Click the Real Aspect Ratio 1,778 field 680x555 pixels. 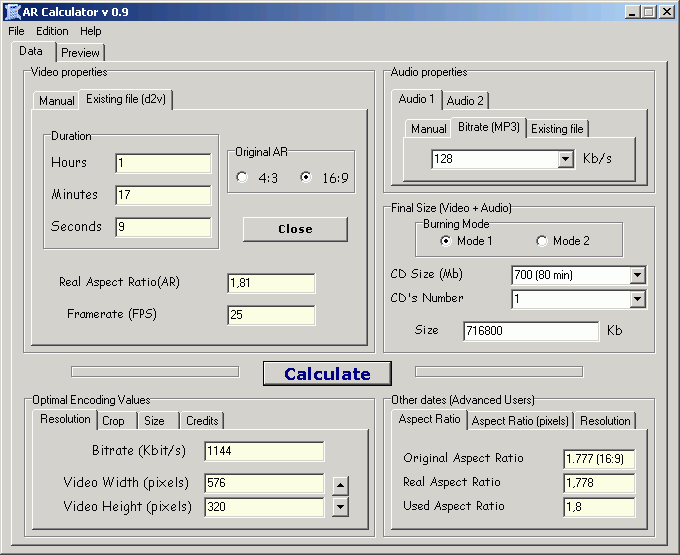pos(599,483)
